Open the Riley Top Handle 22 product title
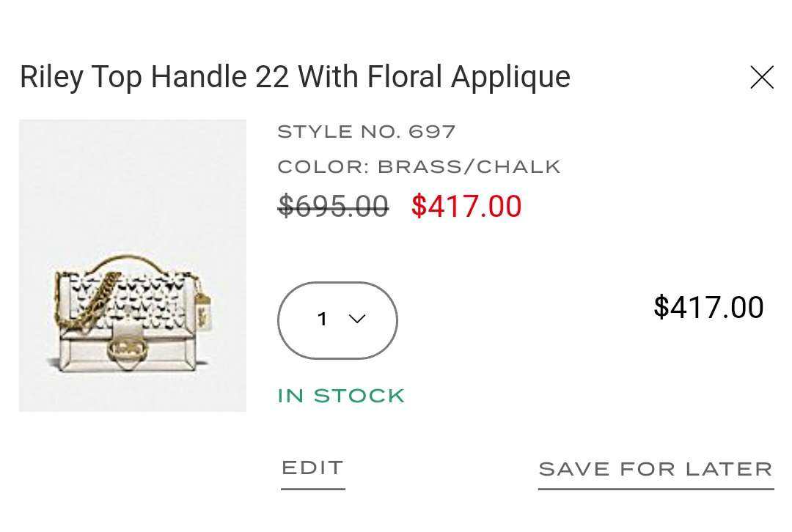 (x=295, y=77)
